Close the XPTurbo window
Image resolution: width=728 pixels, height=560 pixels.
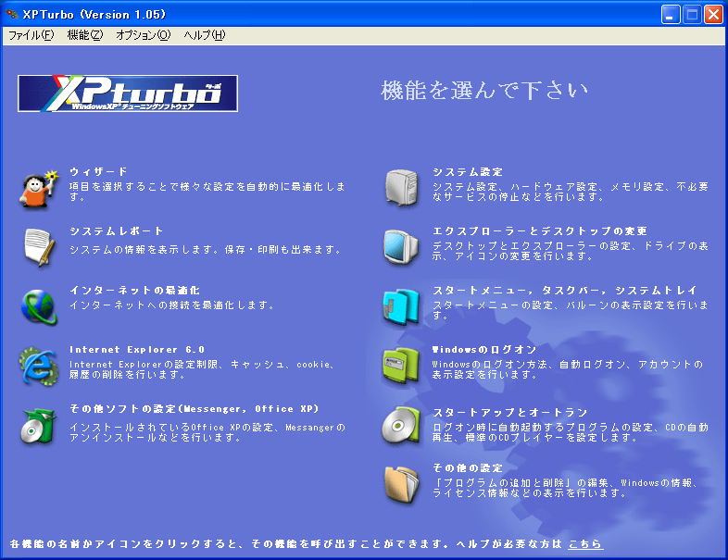[713, 15]
